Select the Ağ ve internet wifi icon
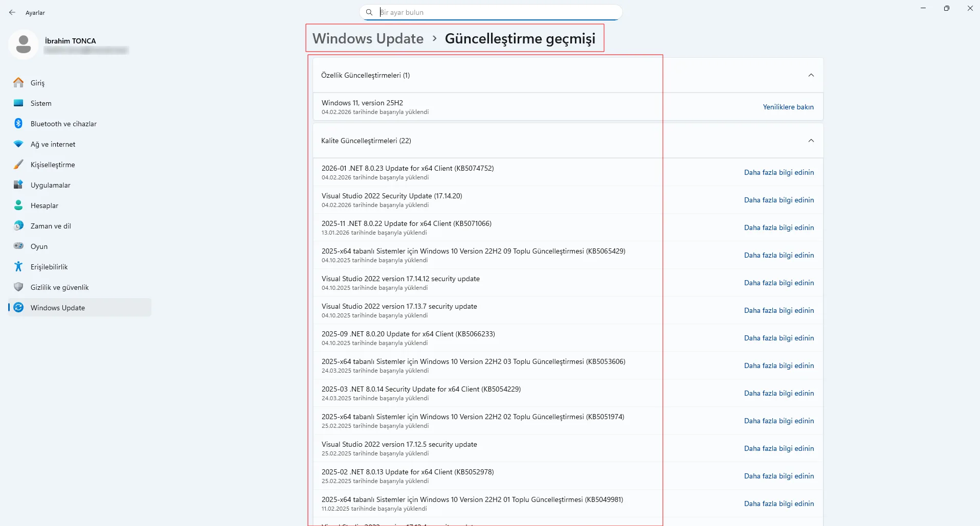980x526 pixels. (18, 144)
